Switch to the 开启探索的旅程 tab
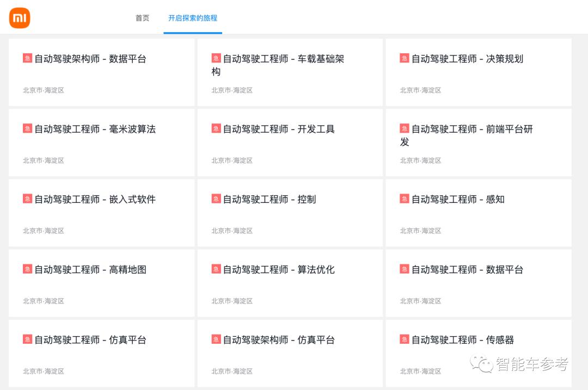588x390 pixels. click(193, 18)
